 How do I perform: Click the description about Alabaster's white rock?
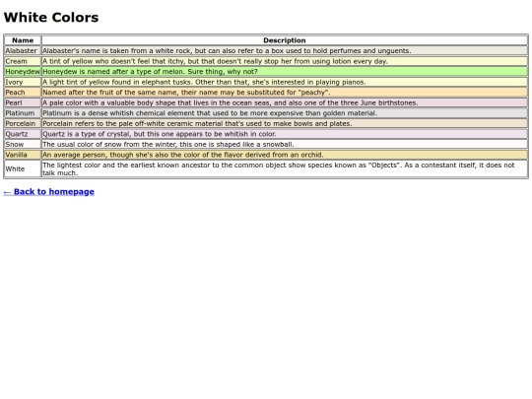[285, 51]
